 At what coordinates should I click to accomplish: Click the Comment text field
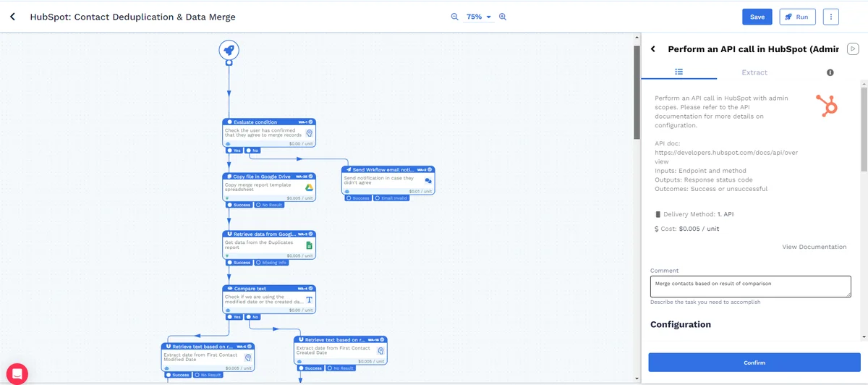750,287
